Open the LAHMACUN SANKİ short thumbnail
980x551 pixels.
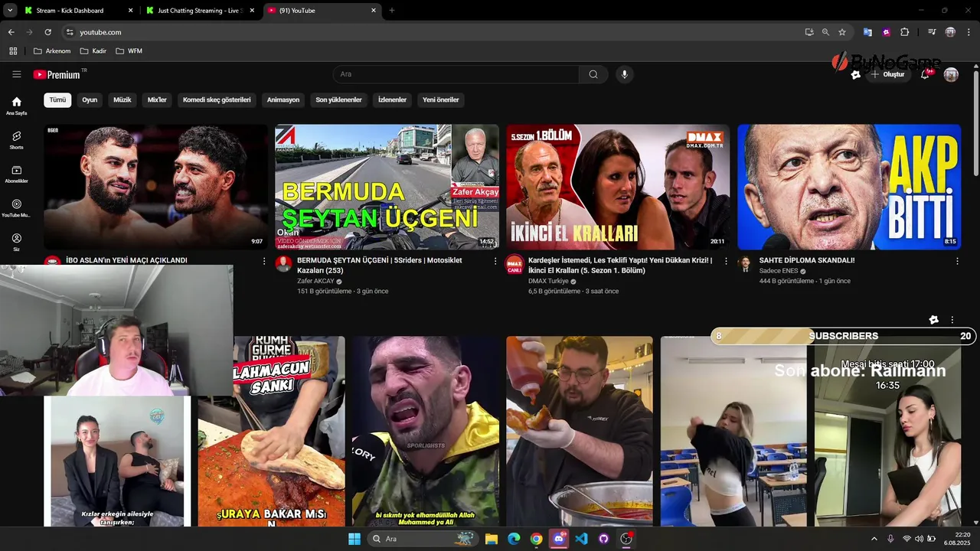(271, 432)
